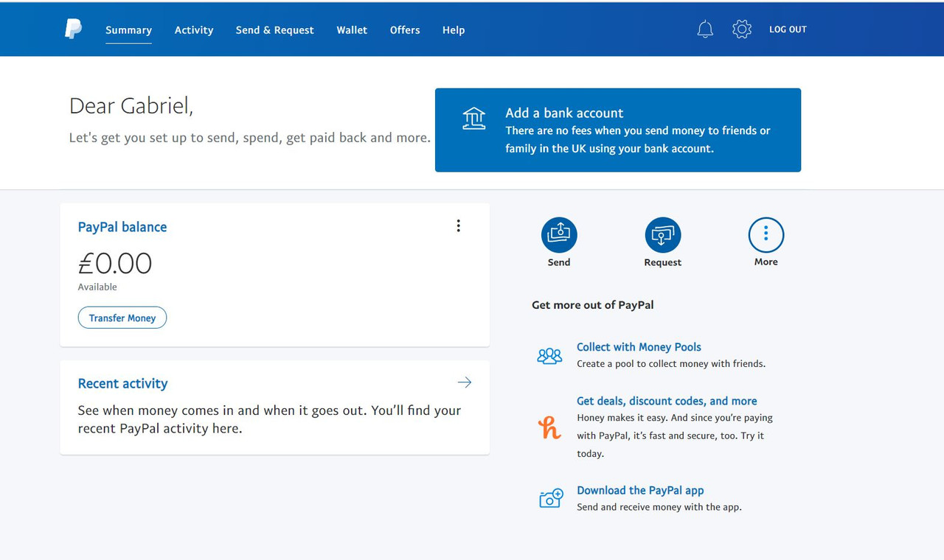Open the More actions circle icon
This screenshot has width=944, height=560.
pyautogui.click(x=766, y=235)
